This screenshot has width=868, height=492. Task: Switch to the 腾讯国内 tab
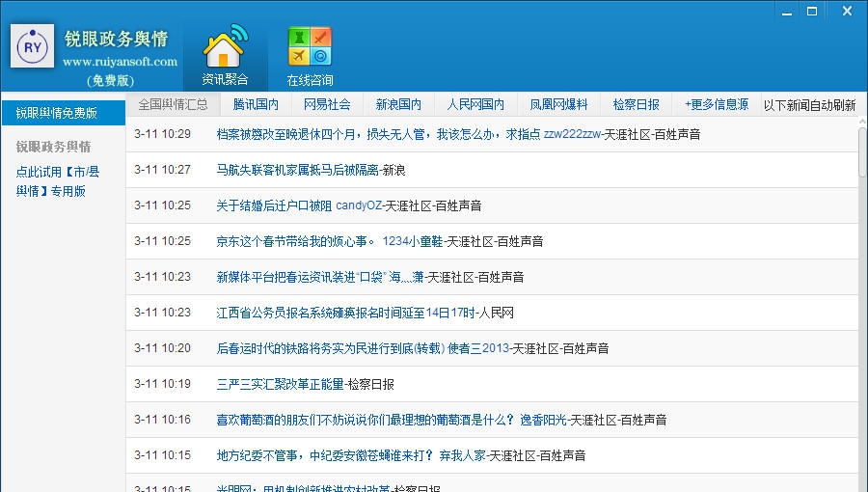[256, 104]
